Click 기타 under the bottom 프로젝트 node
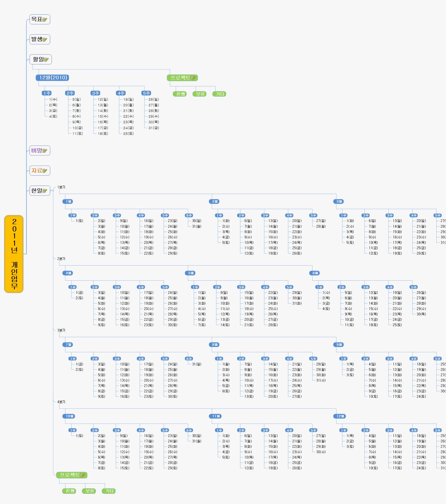The width and height of the screenshot is (446, 504). click(109, 491)
